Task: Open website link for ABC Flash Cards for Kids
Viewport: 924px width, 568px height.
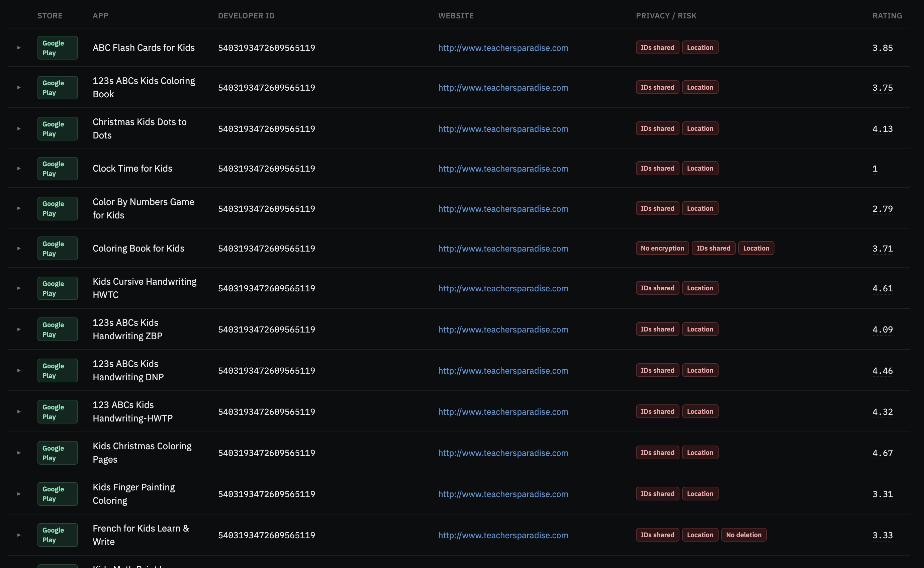Action: click(503, 48)
